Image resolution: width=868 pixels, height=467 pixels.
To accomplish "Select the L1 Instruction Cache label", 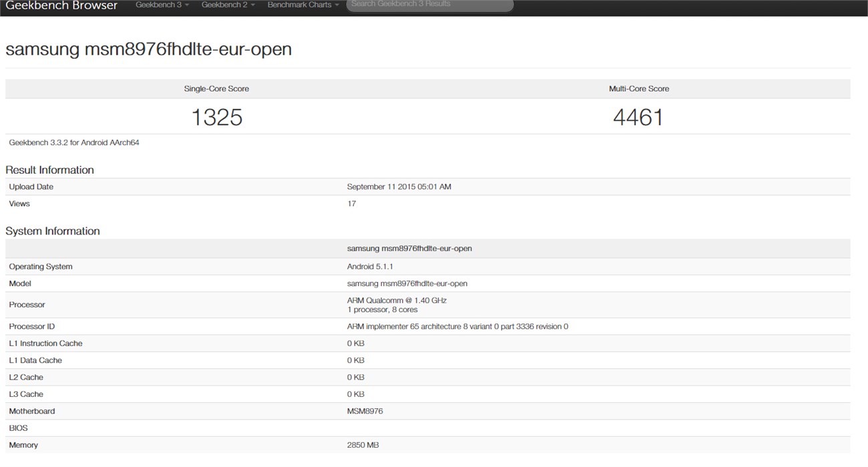I will click(x=45, y=343).
